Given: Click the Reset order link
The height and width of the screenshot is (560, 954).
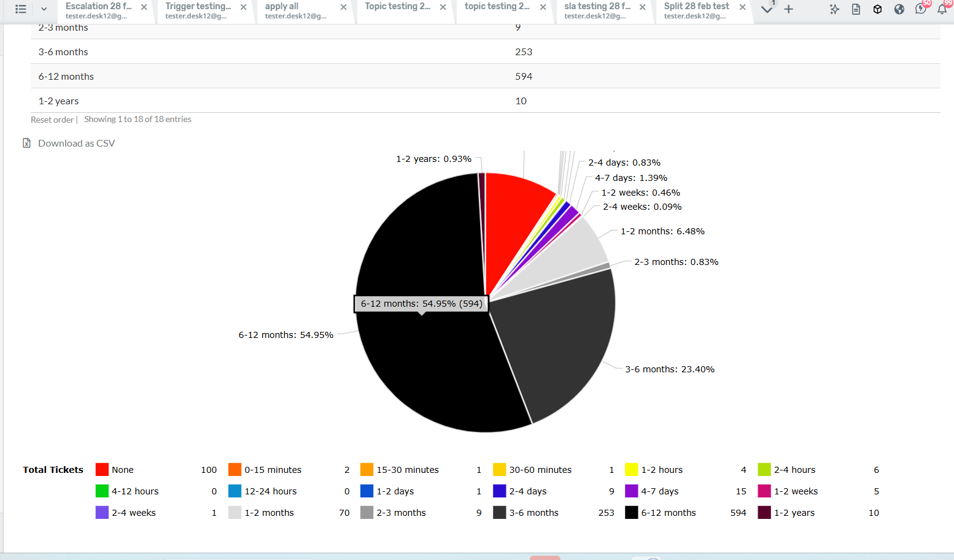Looking at the screenshot, I should click(52, 120).
